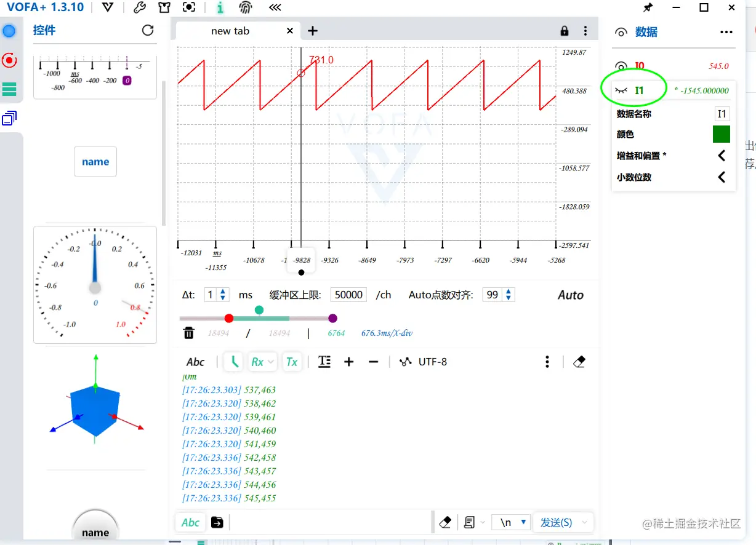Select the round name knob widget
756x545 pixels.
pyautogui.click(x=95, y=525)
